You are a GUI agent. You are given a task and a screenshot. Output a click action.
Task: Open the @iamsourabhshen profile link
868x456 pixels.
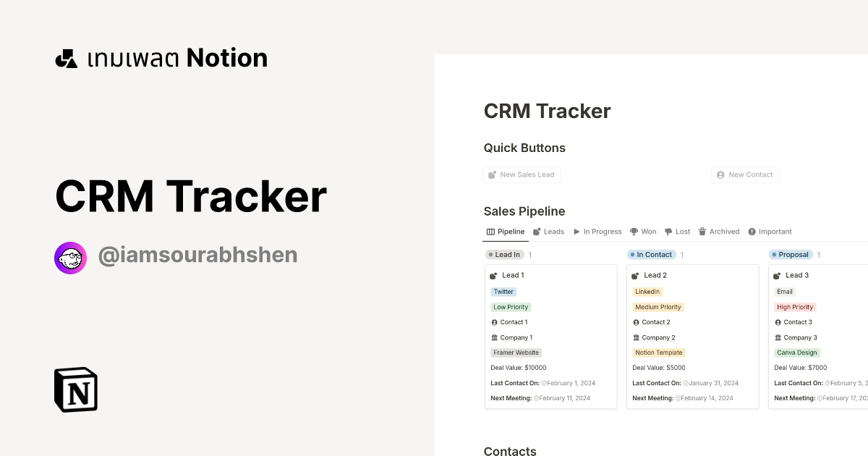(197, 255)
